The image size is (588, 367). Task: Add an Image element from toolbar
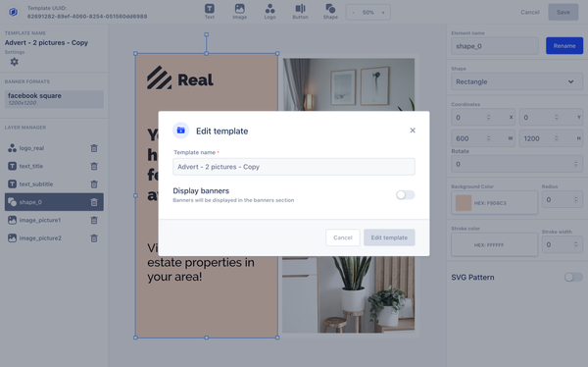(240, 12)
